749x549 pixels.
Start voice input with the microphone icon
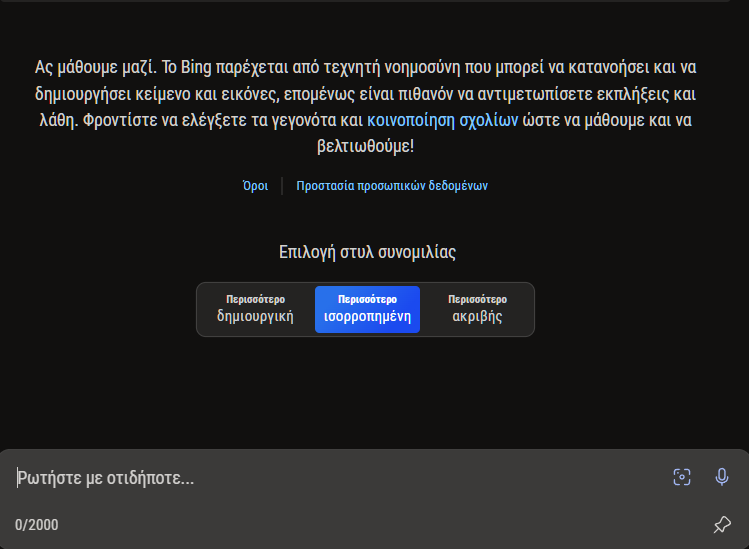point(722,477)
